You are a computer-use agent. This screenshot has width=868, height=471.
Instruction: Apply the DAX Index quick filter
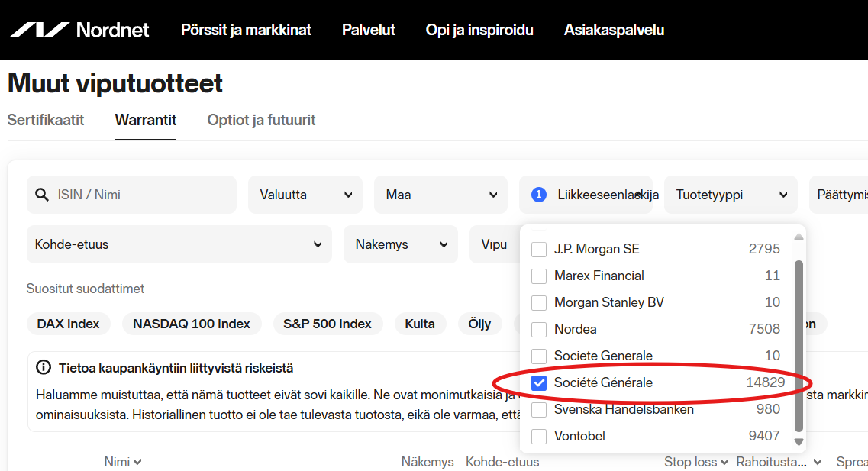click(x=69, y=324)
